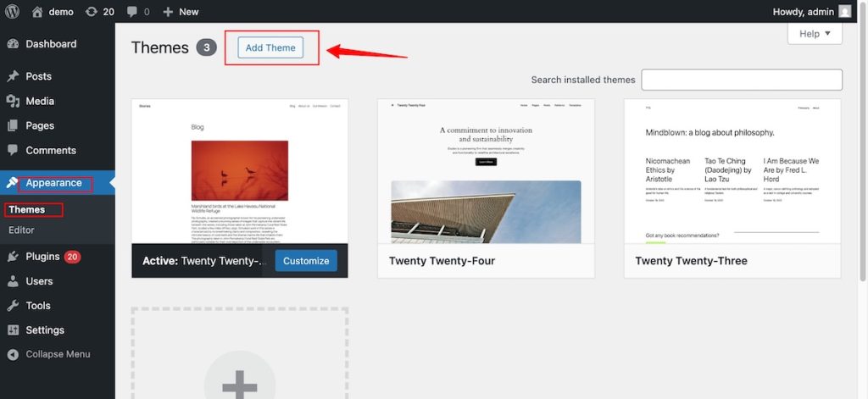The image size is (868, 399).
Task: Click the 0 comments count in admin bar
Action: [147, 12]
